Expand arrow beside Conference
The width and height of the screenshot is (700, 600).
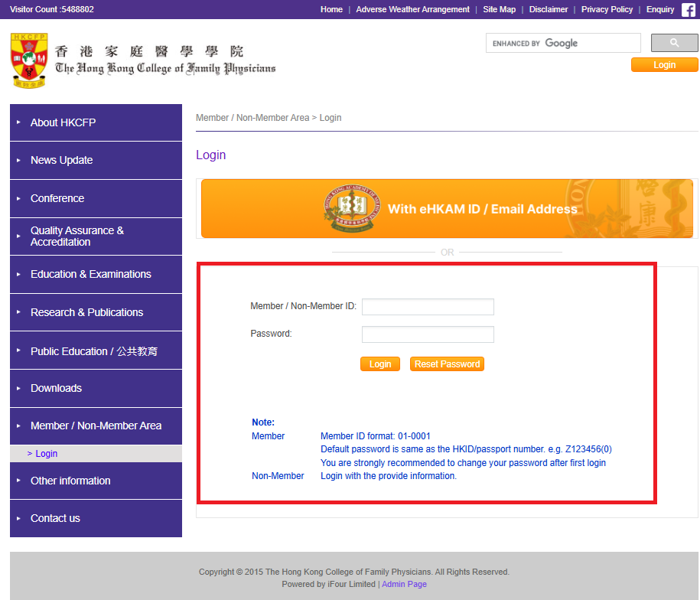[18, 198]
